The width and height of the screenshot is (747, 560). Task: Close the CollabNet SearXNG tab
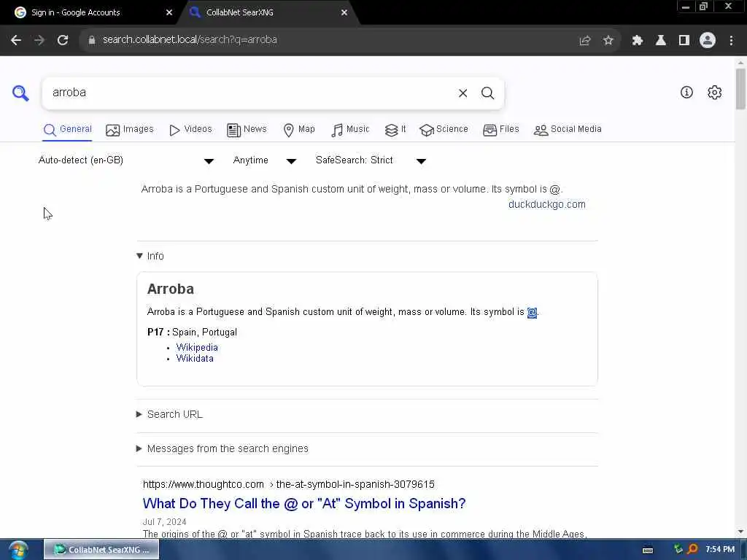(344, 12)
